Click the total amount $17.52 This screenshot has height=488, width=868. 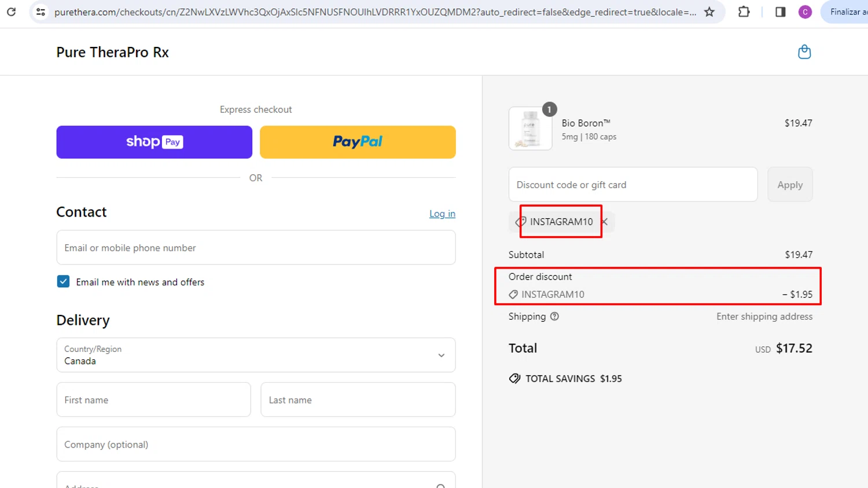[x=794, y=348]
